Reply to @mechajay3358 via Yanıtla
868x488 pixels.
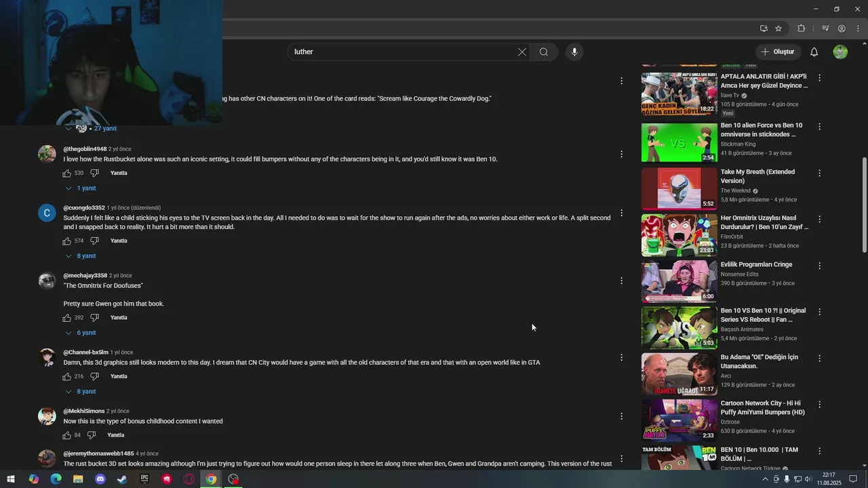coord(119,318)
